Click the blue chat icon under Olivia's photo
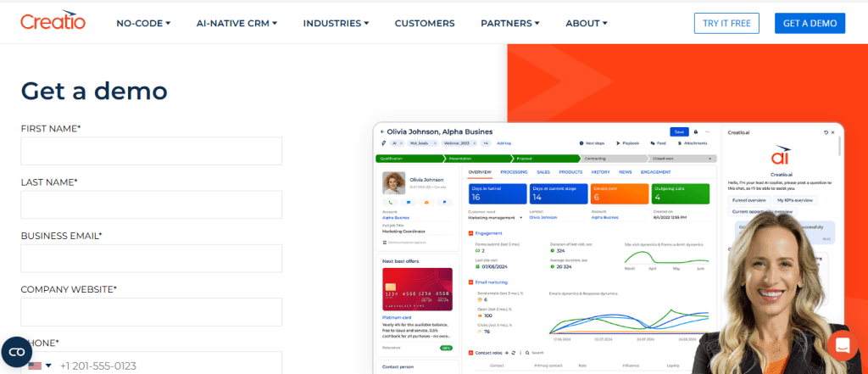Screen dimensions: 868x374 (x=408, y=202)
